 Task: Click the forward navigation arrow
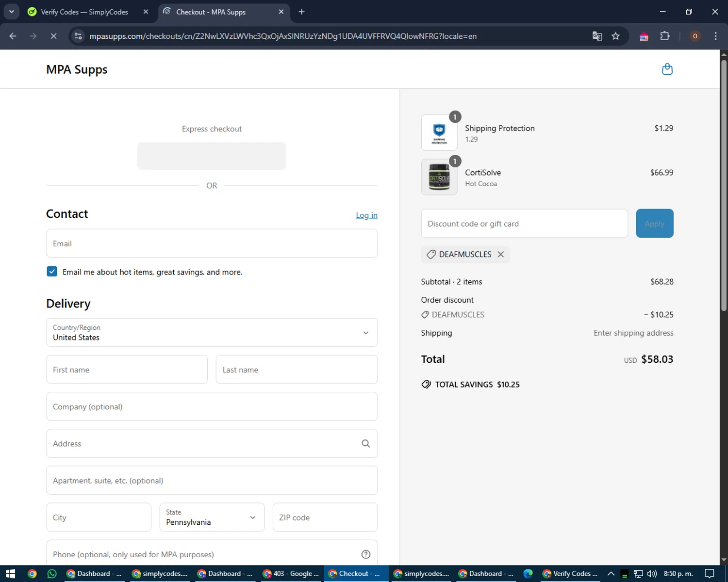(x=33, y=36)
